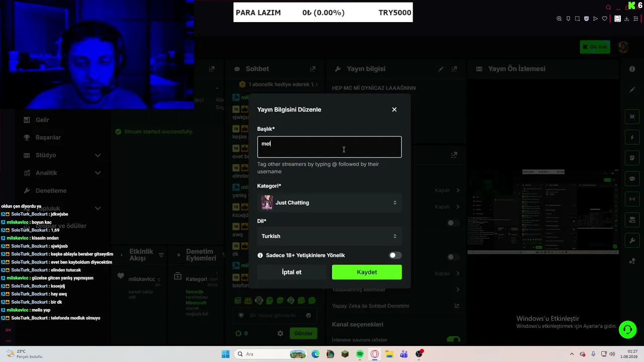This screenshot has width=644, height=362.
Task: Click the info icon in right sidebar
Action: [632, 69]
